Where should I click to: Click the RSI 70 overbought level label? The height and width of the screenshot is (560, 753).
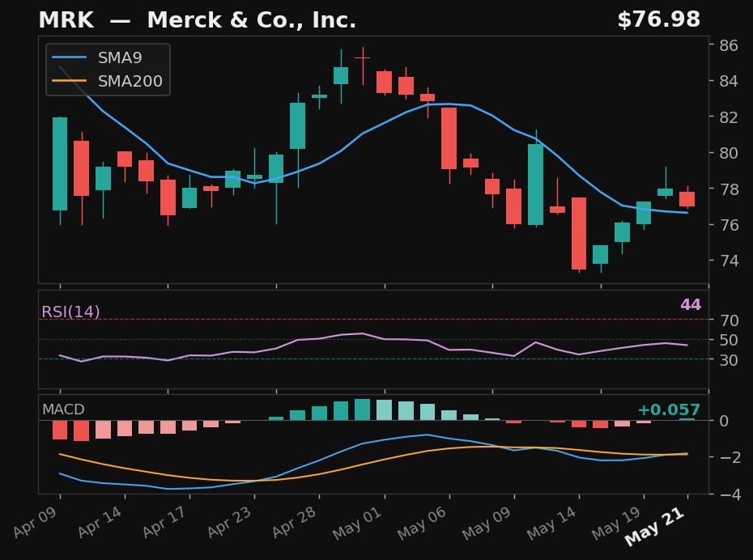coord(729,320)
